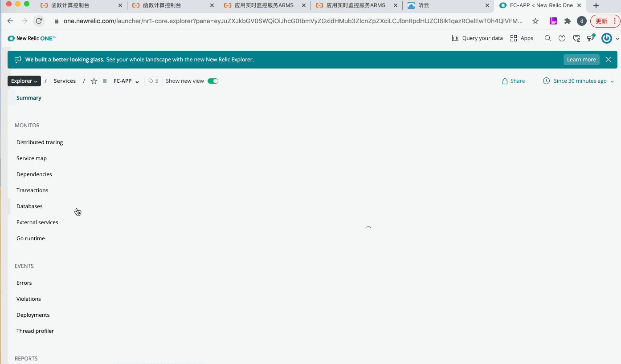Click the New Relic ONE logo
The width and height of the screenshot is (621, 364).
(32, 38)
